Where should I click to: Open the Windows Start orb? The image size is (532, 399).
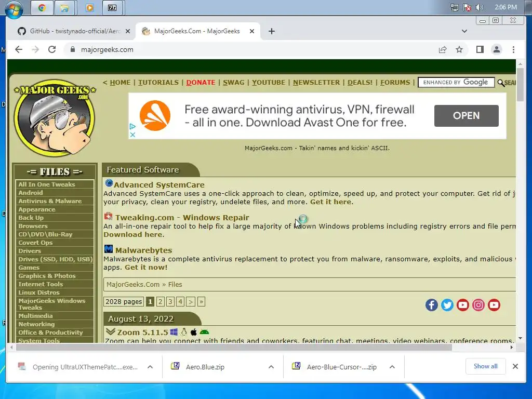pyautogui.click(x=14, y=9)
